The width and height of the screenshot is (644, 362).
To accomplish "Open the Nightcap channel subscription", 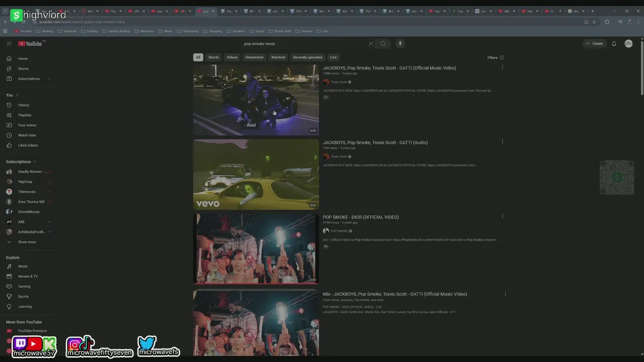I will tap(29, 182).
